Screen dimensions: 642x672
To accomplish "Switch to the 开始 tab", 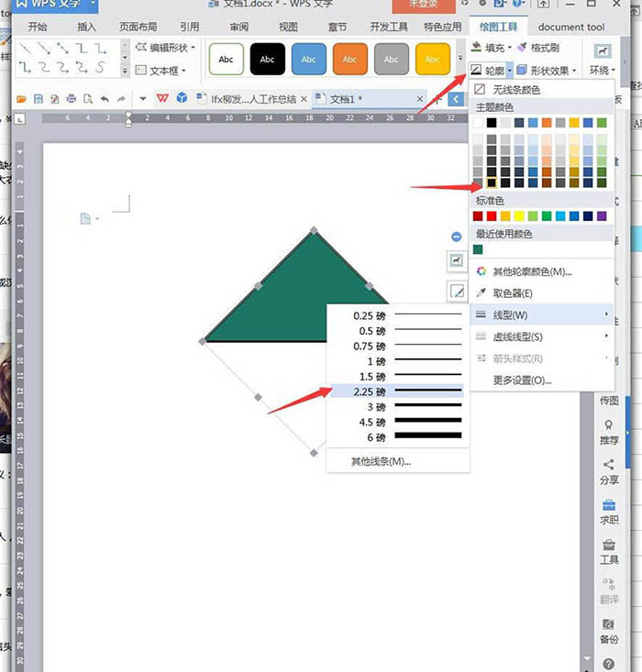I will click(38, 27).
